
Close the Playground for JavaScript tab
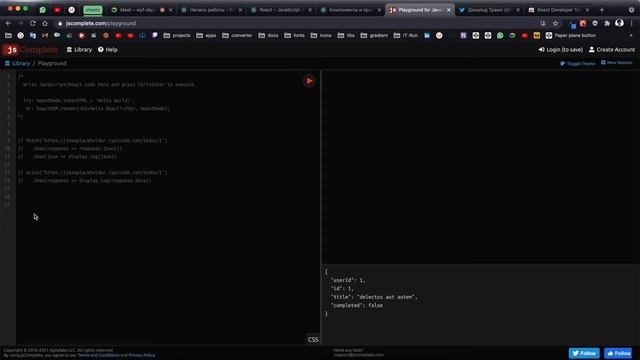(449, 10)
